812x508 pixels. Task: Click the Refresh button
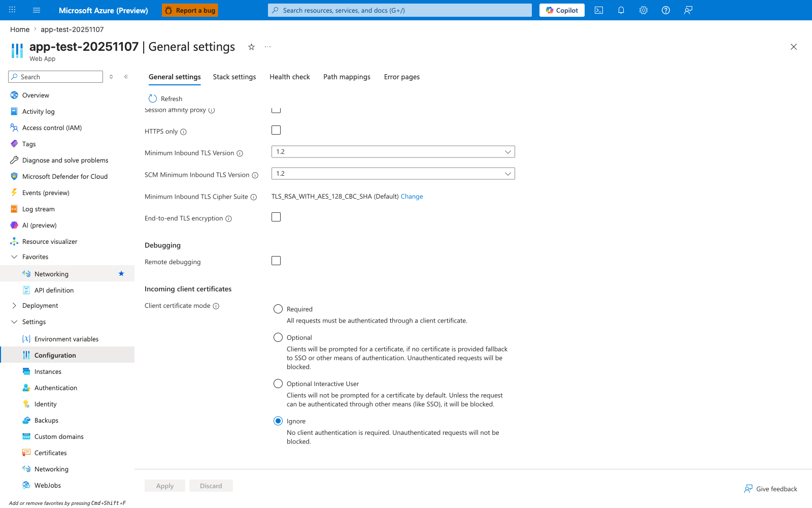point(165,99)
